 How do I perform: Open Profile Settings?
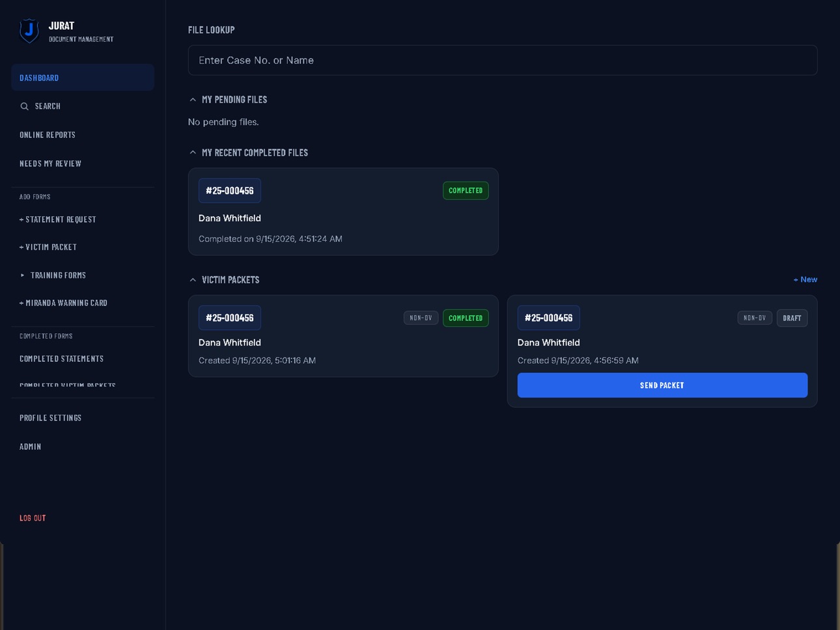51,418
